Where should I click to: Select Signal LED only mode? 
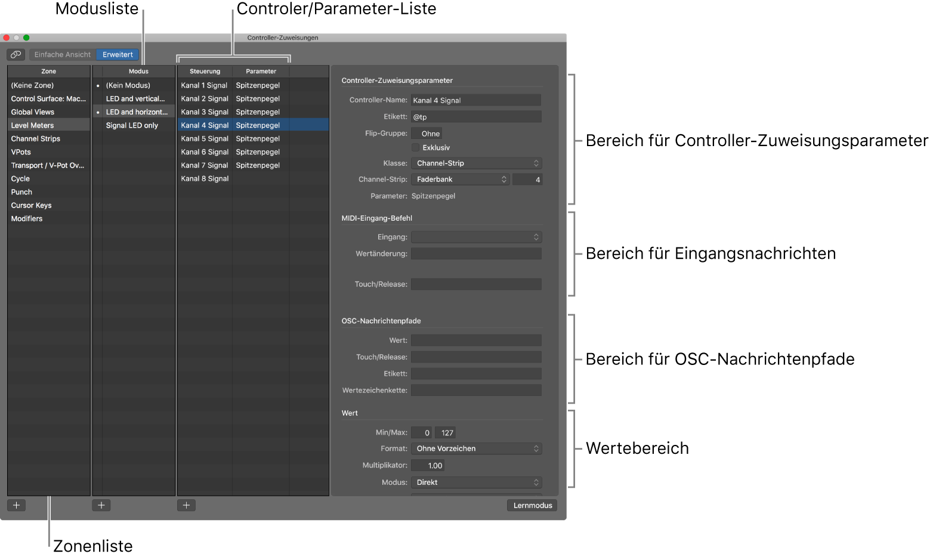(x=132, y=125)
